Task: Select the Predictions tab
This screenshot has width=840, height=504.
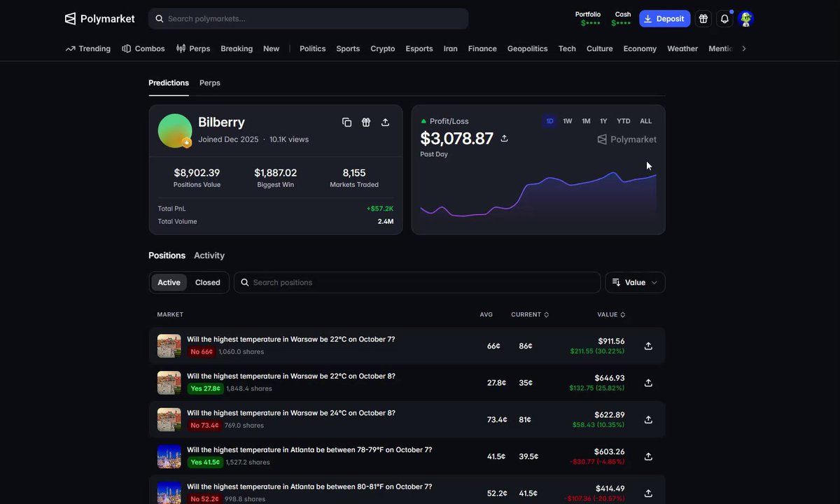Action: point(169,83)
